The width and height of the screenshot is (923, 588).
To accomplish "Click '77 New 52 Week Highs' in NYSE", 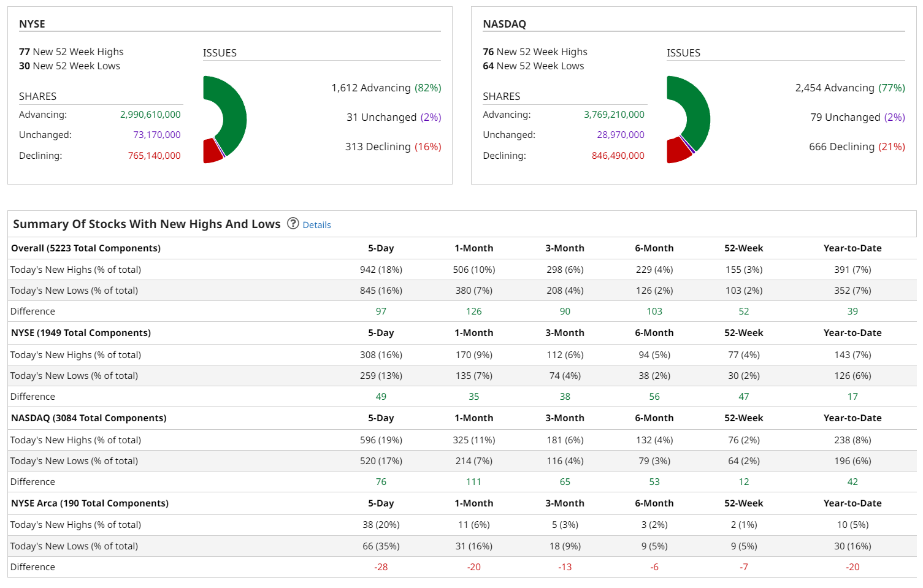I will click(x=71, y=52).
